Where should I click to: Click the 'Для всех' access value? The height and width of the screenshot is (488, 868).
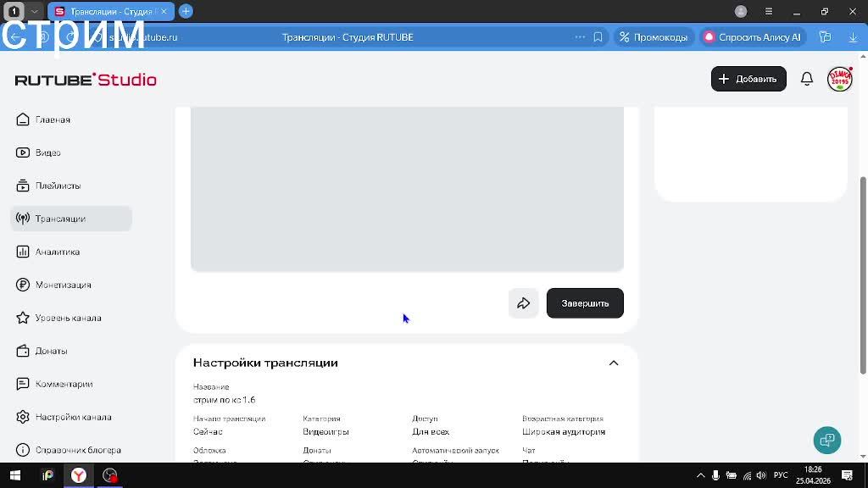coord(431,431)
